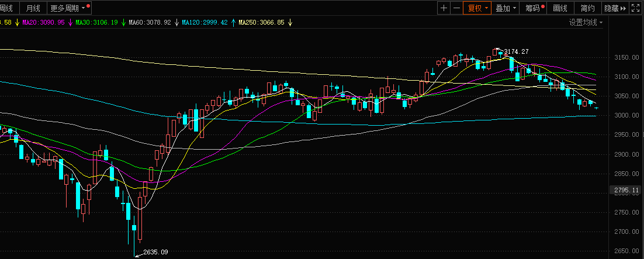644x259 pixels.
Task: Expand the 叠加 overlay dropdown
Action: [x=506, y=8]
